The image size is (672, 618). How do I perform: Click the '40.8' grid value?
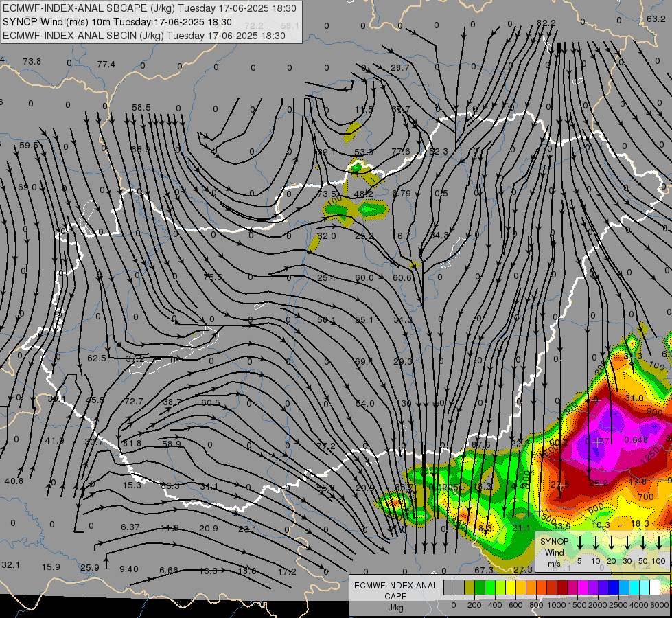[14, 481]
